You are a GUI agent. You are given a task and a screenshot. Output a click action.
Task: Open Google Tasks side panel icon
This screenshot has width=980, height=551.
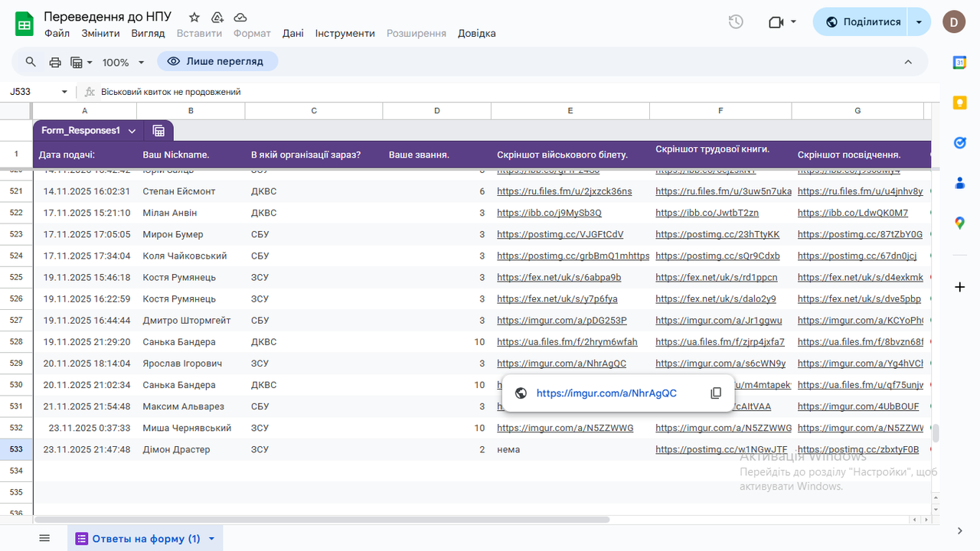click(x=959, y=143)
